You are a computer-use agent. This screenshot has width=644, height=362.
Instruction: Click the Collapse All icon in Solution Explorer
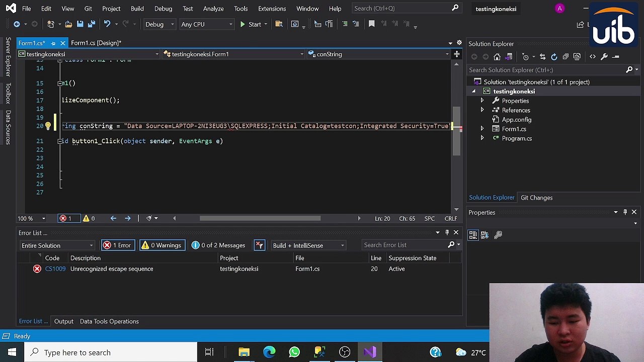tap(566, 57)
